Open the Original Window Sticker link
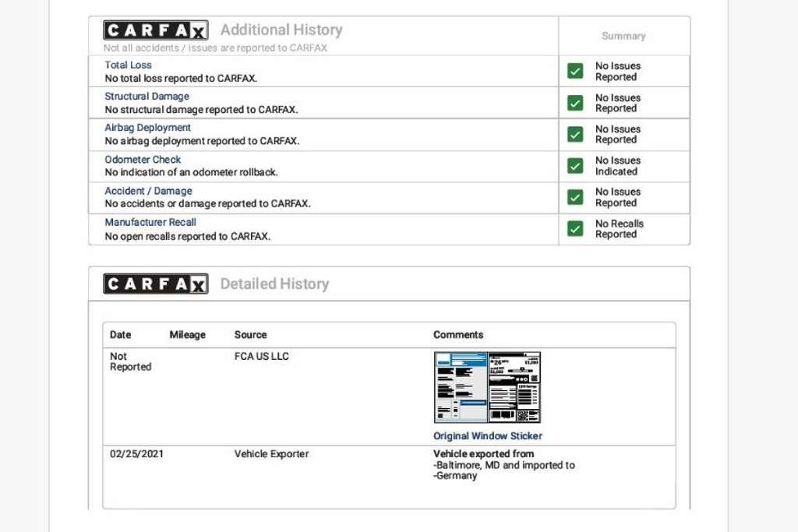798x532 pixels. pos(488,436)
